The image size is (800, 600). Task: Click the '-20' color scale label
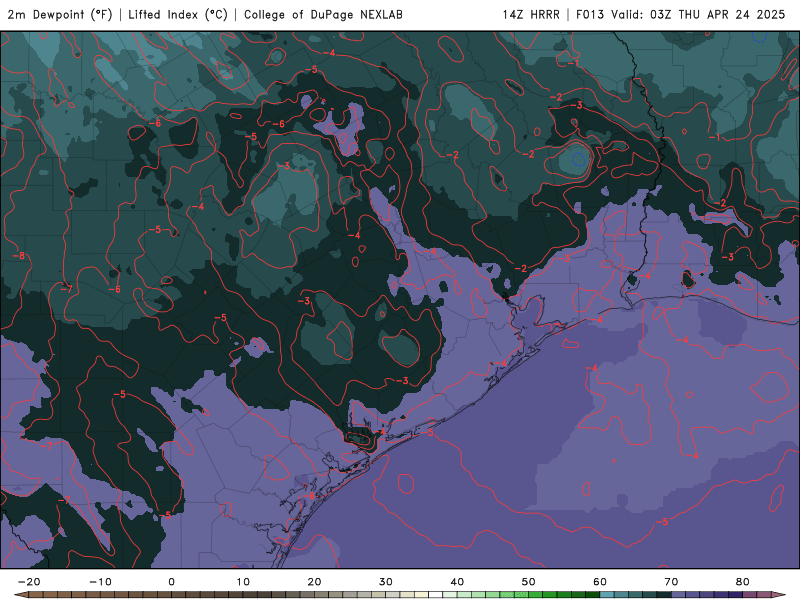[x=29, y=582]
